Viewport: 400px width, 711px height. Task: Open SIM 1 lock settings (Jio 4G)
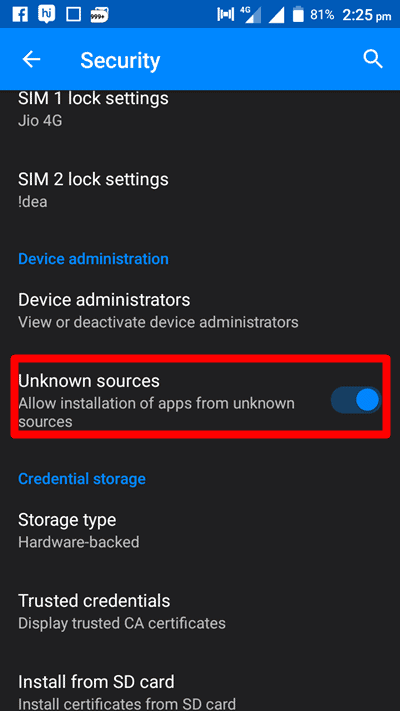[200, 109]
